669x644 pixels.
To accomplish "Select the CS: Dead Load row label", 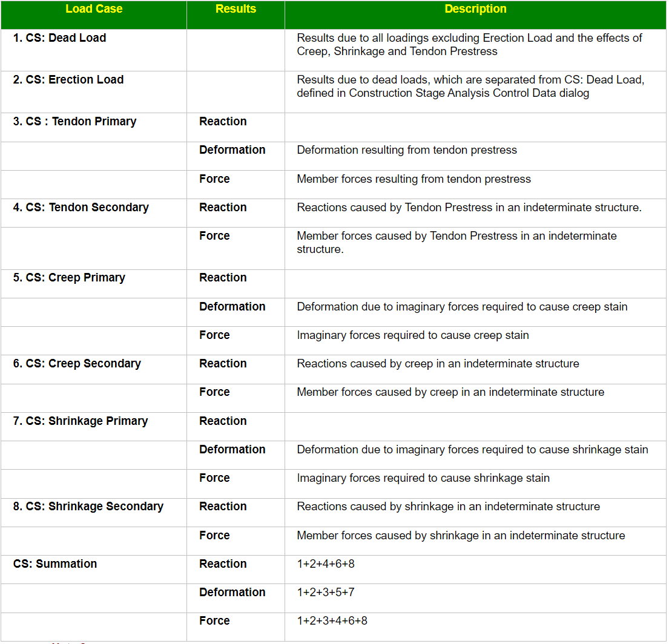I will tap(60, 38).
